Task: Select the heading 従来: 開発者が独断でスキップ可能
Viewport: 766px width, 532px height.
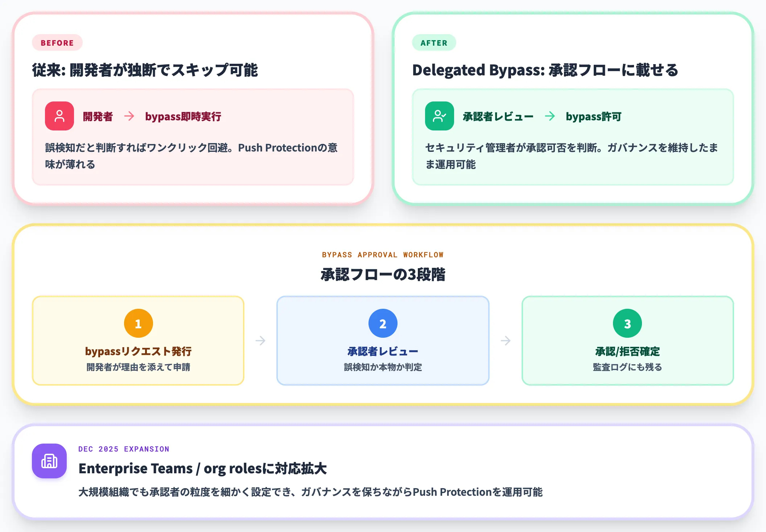Action: click(x=145, y=70)
